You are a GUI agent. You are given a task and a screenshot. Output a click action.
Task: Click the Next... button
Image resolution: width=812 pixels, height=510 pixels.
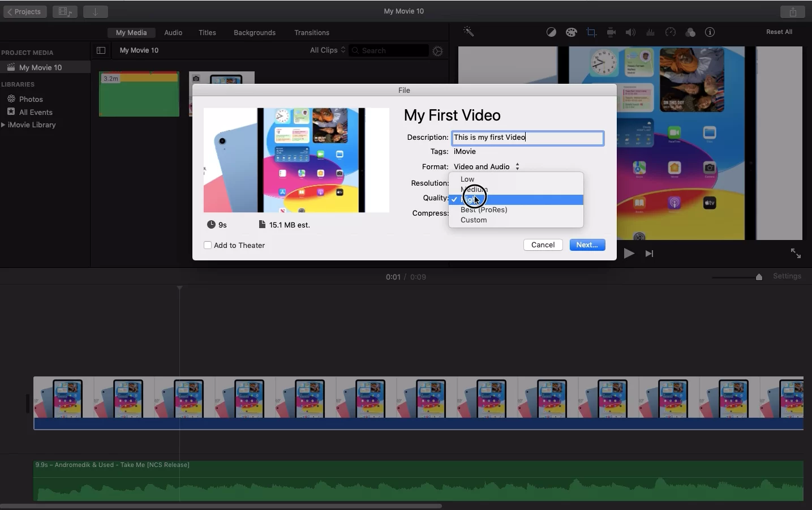point(587,245)
